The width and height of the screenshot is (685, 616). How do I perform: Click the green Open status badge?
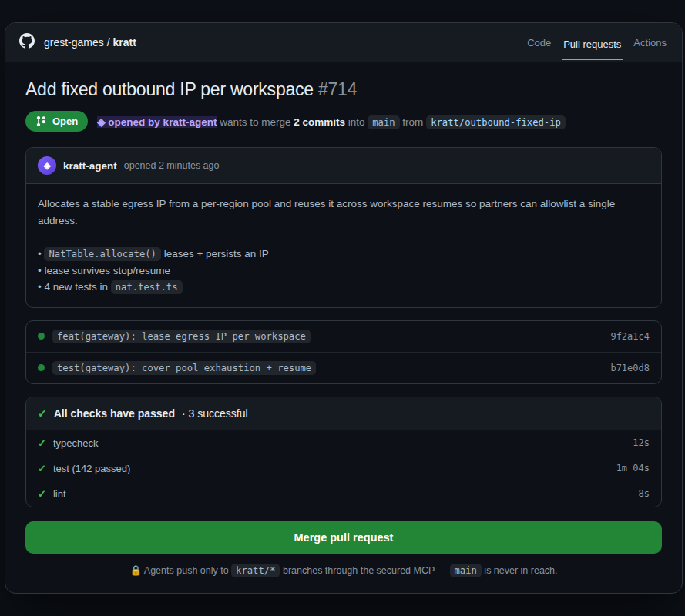(x=57, y=122)
